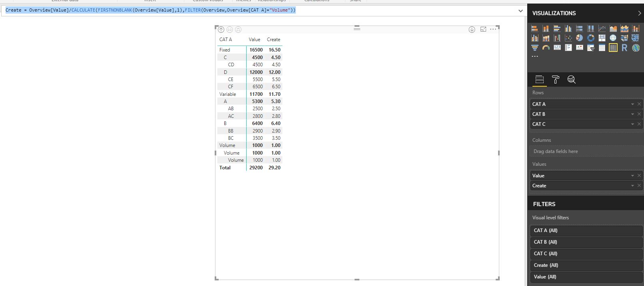Select the 100% stacked bar chart visual
The image size is (644, 286).
580,28
